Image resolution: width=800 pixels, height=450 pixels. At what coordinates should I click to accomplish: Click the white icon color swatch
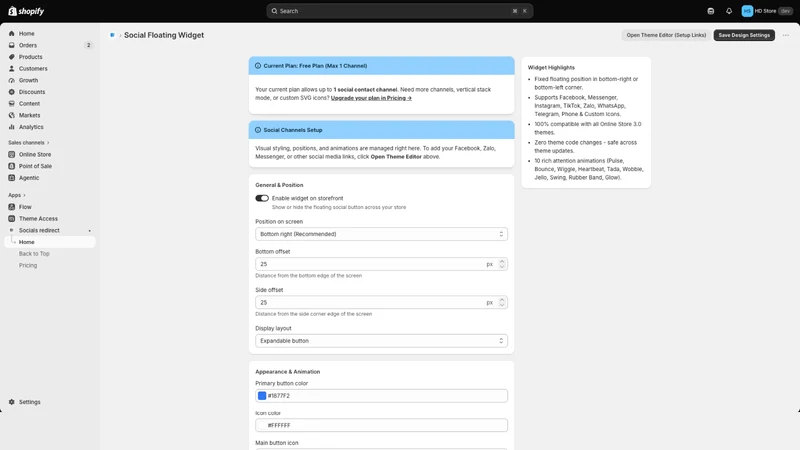pyautogui.click(x=262, y=426)
